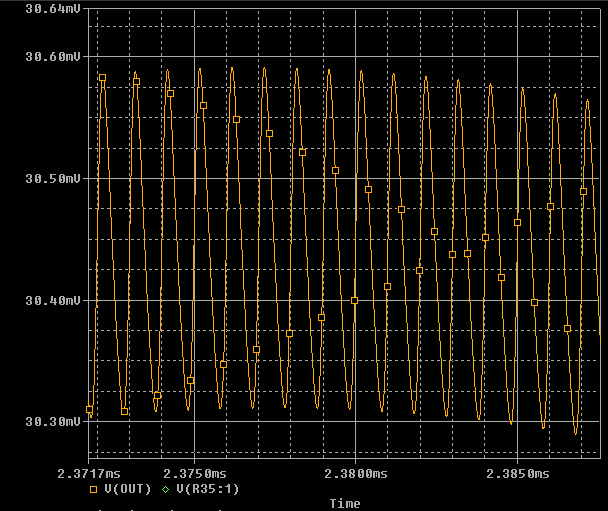Click the 2.3850ms x-axis label

[518, 473]
